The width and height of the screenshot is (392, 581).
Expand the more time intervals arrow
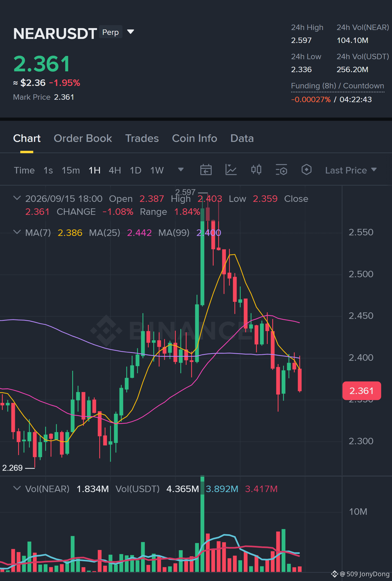pos(181,170)
